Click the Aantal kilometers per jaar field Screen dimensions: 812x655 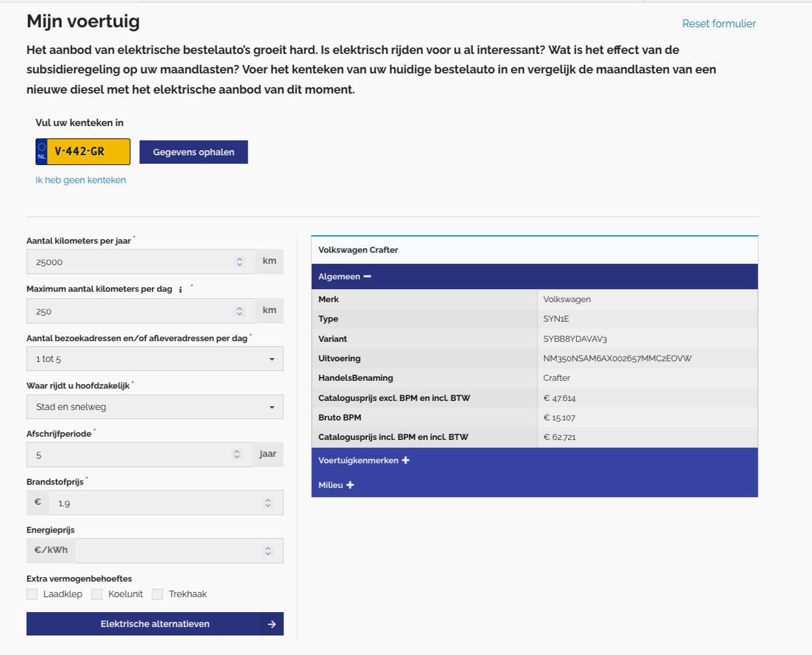pyautogui.click(x=141, y=262)
